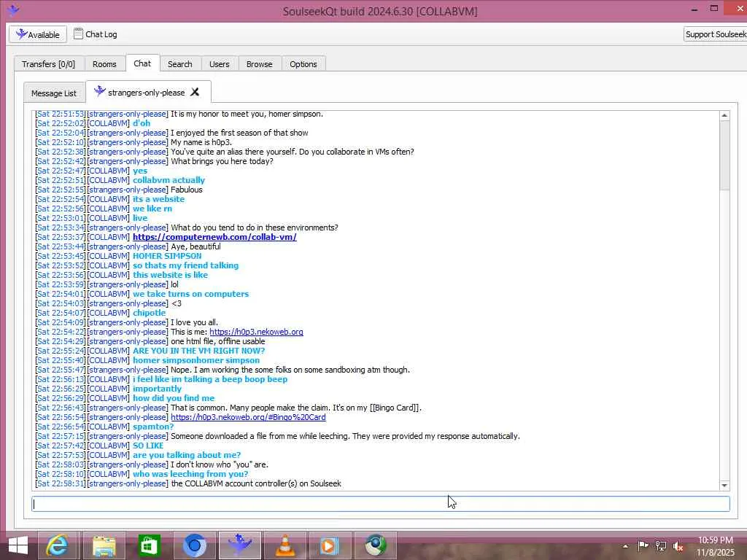This screenshot has width=747, height=560.
Task: Open the Windows Start button
Action: coord(18,545)
